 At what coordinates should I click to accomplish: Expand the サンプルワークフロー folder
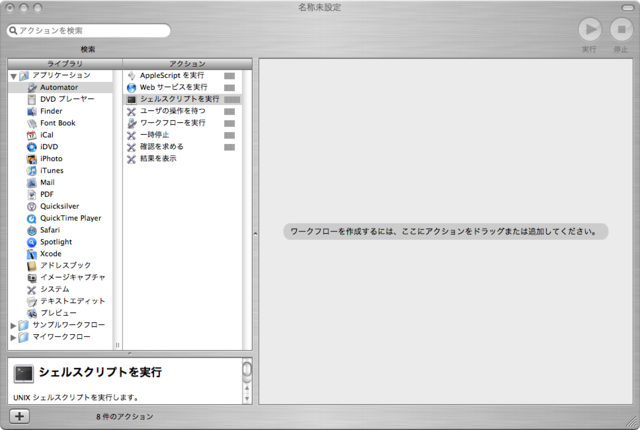[x=13, y=326]
